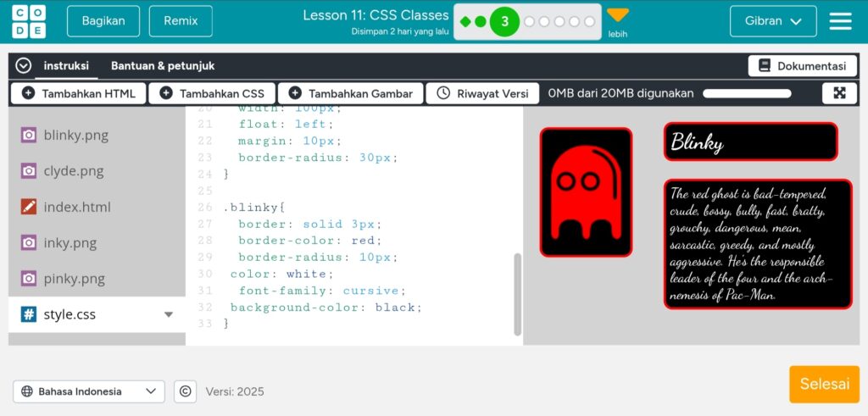The height and width of the screenshot is (416, 868).
Task: Change language from Bahasa Indonesia dropdown
Action: point(89,391)
